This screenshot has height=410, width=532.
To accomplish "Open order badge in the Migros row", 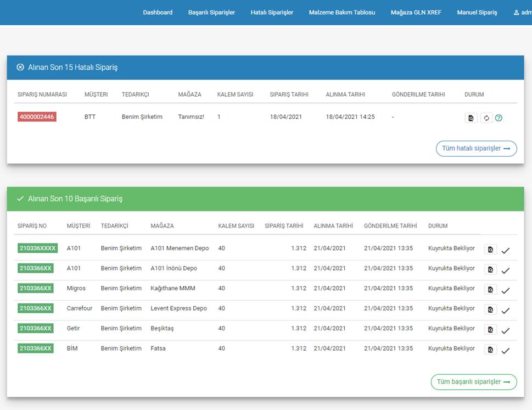I will [35, 289].
